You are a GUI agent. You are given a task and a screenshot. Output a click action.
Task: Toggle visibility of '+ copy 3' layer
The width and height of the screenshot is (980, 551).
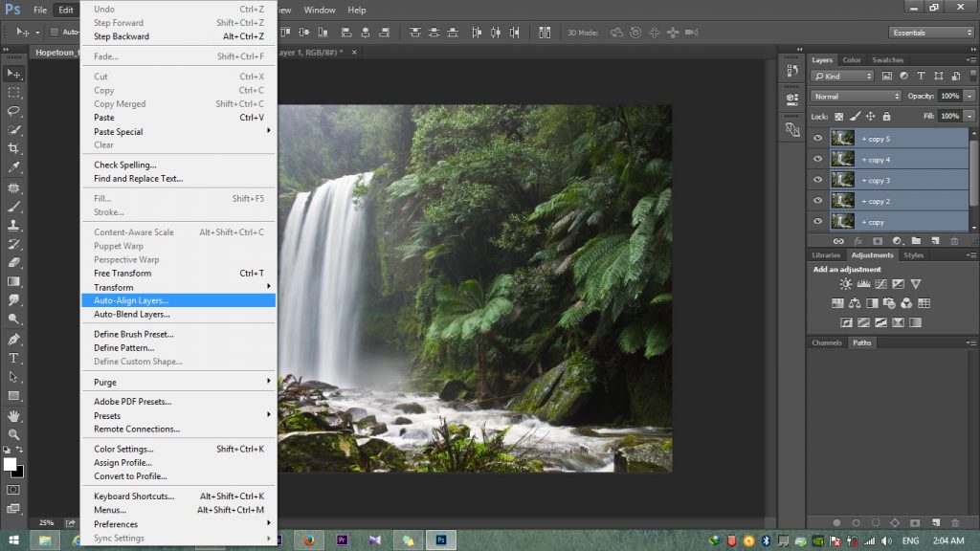click(x=817, y=180)
